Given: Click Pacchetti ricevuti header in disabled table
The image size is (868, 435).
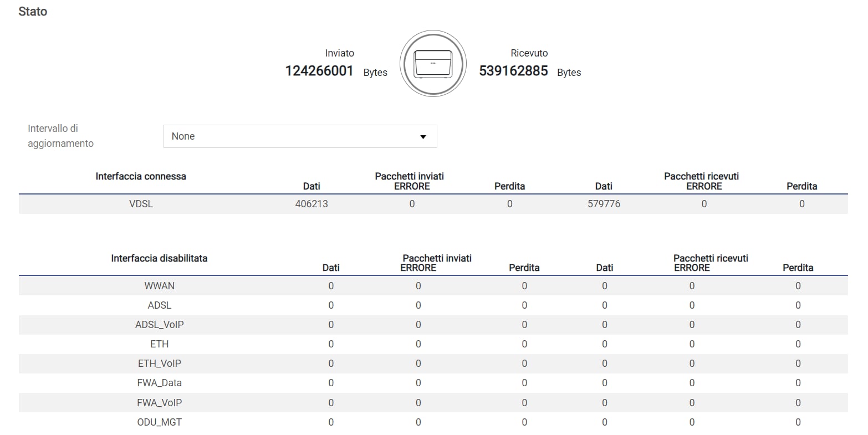Looking at the screenshot, I should pyautogui.click(x=711, y=258).
